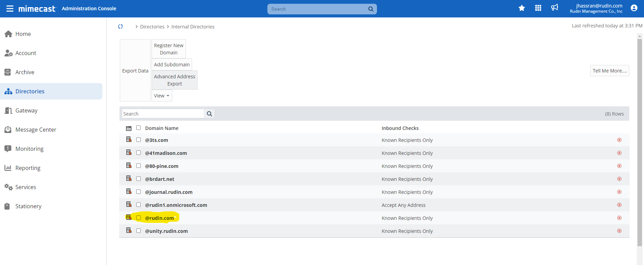Click the red status icon for @rudin.com
Image resolution: width=644 pixels, height=265 pixels.
pos(619,218)
